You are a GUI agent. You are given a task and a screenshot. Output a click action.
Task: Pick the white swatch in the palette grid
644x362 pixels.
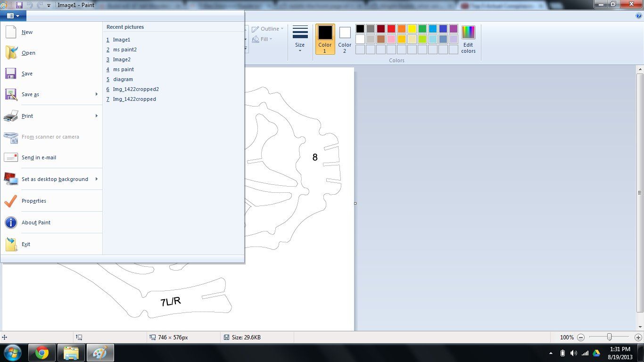[x=360, y=39]
